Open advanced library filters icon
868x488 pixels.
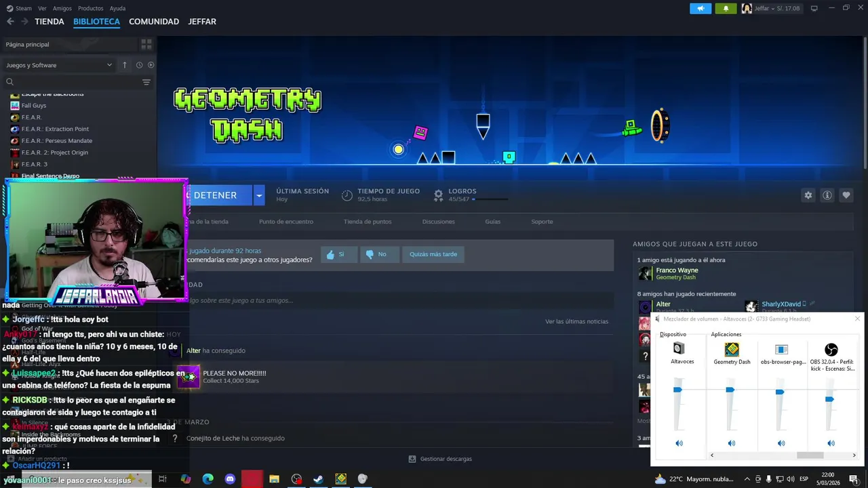click(x=146, y=82)
